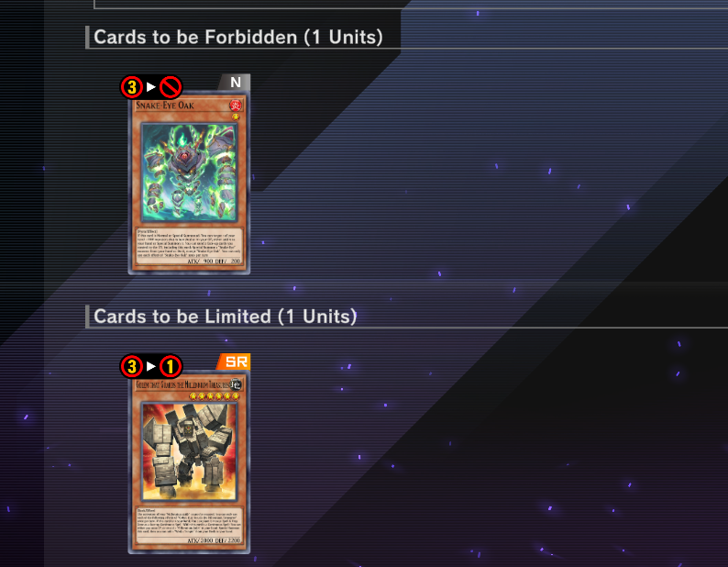This screenshot has width=728, height=567.
Task: Click the yellow 3 badge above the Golem card
Action: 132,367
